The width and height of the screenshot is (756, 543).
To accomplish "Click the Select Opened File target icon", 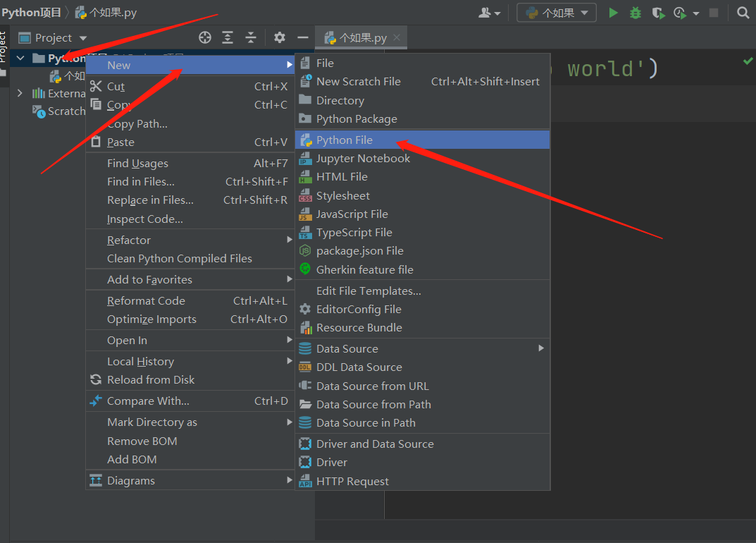I will pos(205,37).
